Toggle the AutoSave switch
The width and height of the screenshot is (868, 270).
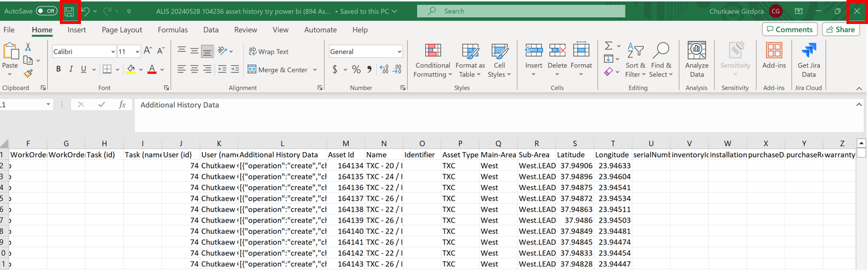46,11
